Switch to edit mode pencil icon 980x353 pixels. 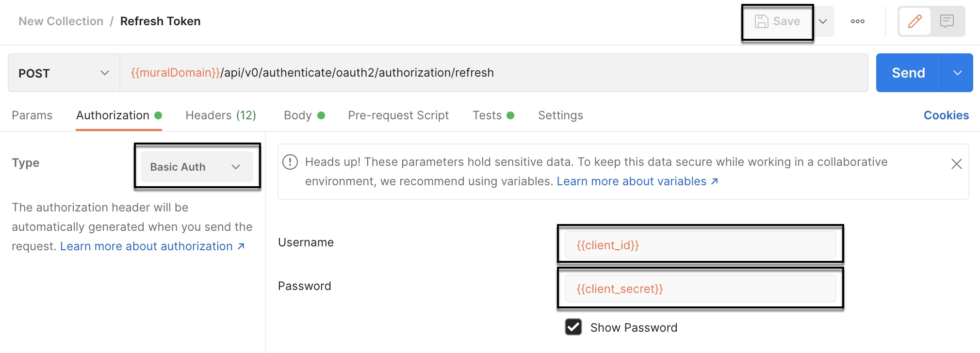click(x=915, y=21)
